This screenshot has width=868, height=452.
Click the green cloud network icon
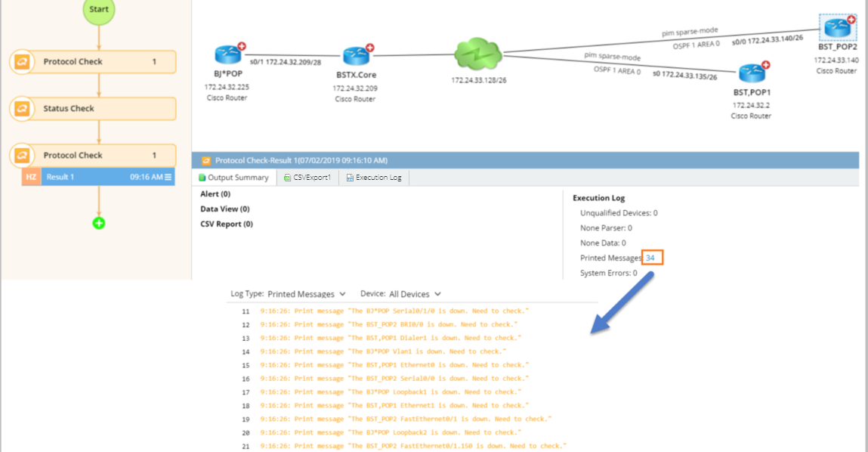(x=478, y=54)
